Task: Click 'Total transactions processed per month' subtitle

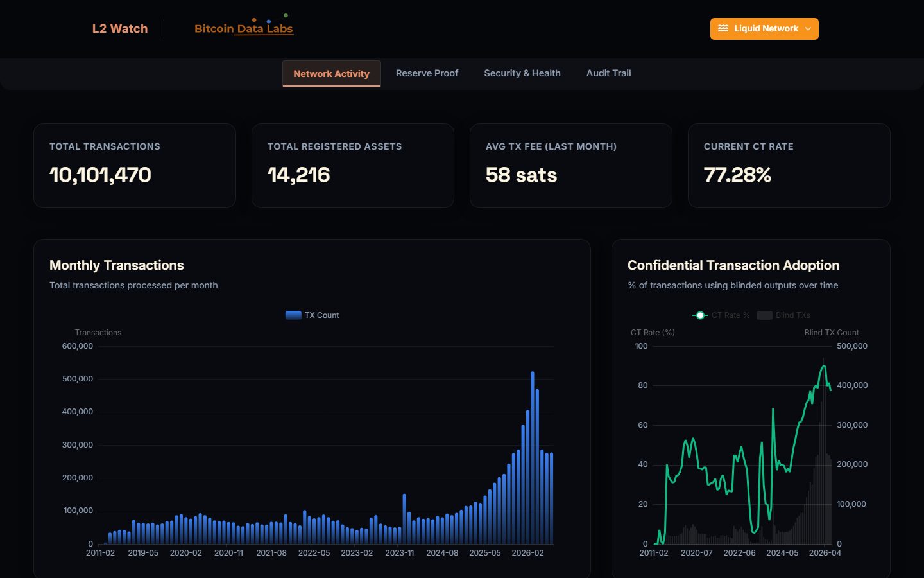Action: 133,285
